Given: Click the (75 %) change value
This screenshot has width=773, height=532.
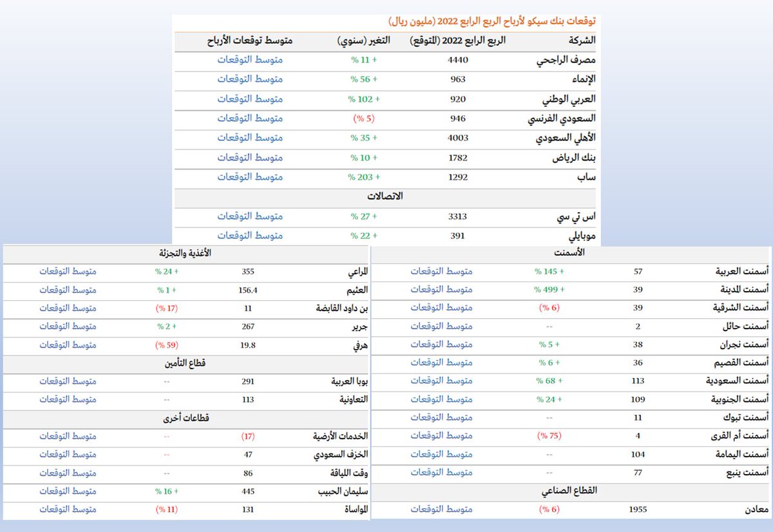Looking at the screenshot, I should point(550,436).
